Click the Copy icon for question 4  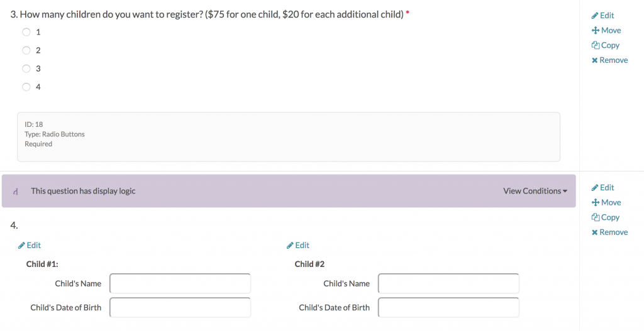pos(595,217)
